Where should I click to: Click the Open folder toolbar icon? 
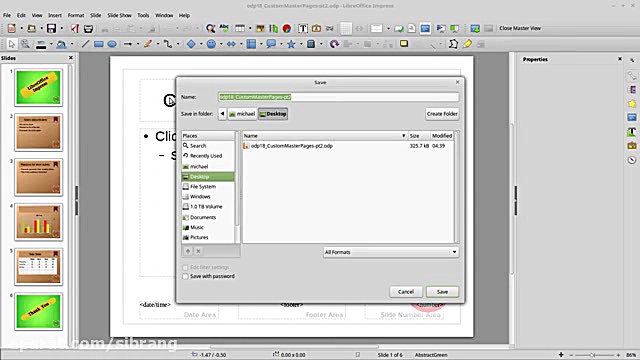point(31,28)
